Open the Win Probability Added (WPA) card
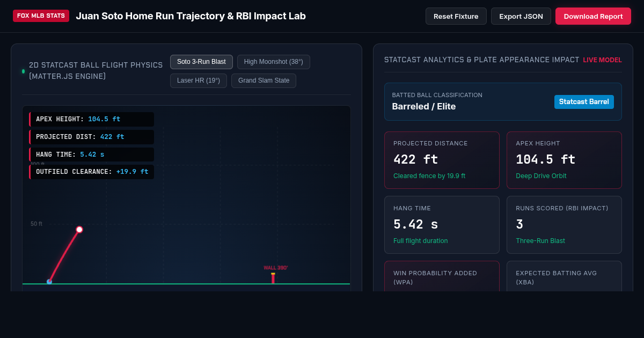This screenshot has width=644, height=338. pyautogui.click(x=442, y=276)
